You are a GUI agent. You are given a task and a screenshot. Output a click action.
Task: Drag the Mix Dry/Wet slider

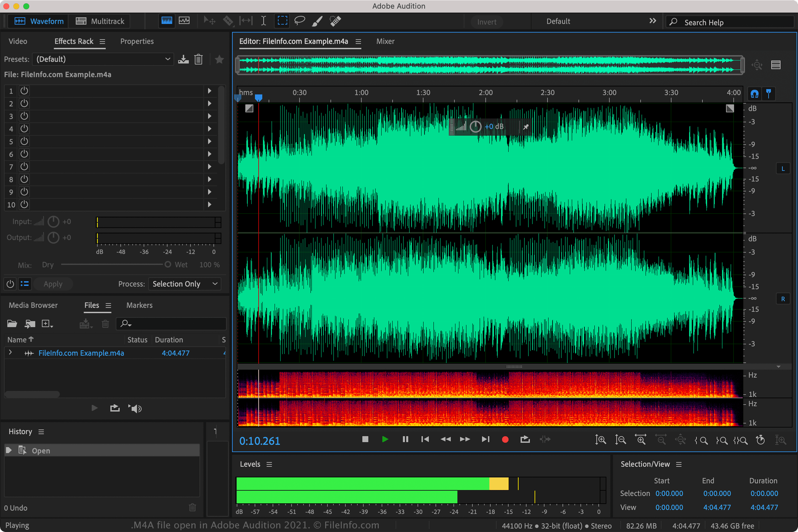tap(166, 264)
